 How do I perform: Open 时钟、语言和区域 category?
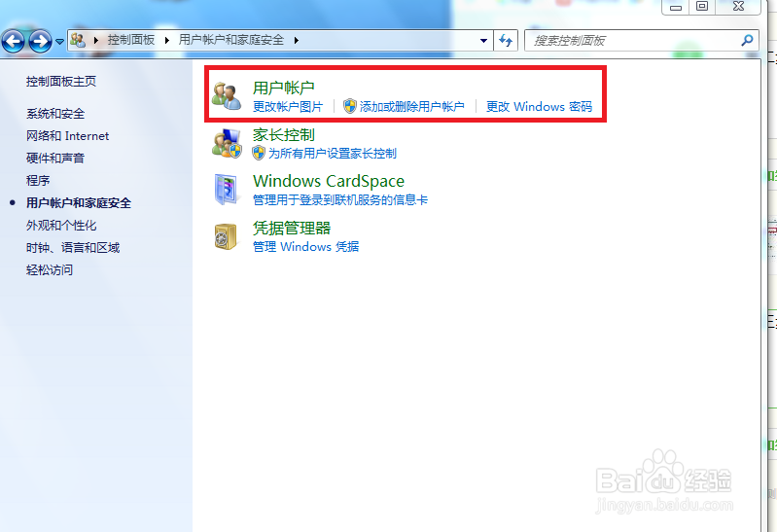[x=73, y=247]
